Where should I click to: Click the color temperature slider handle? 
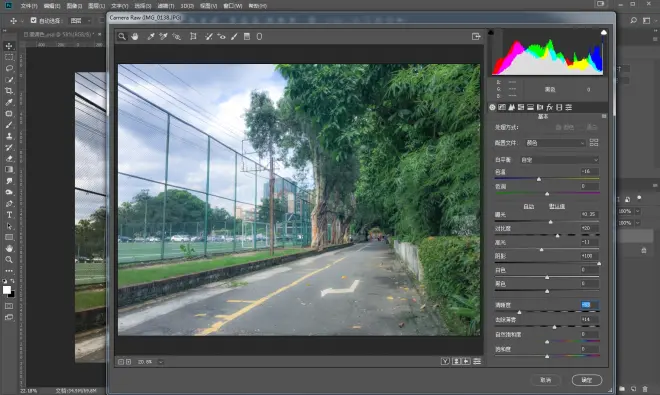click(x=539, y=179)
